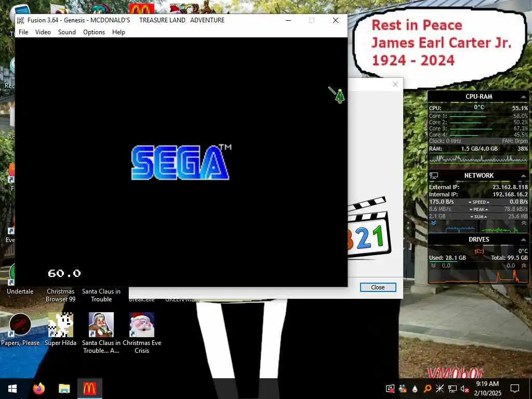Click the orange magnifier tray icon
Screen dimensions: 532x399
pos(428,389)
